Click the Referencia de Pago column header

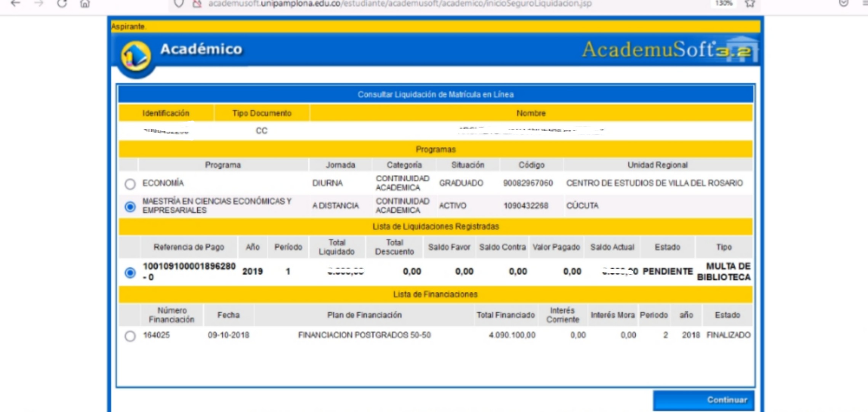(x=189, y=247)
